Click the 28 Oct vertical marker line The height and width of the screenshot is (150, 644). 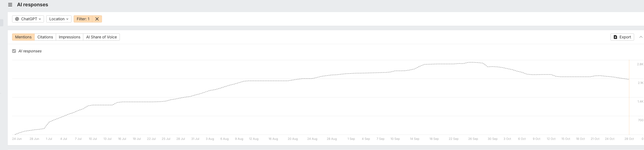coord(629,97)
